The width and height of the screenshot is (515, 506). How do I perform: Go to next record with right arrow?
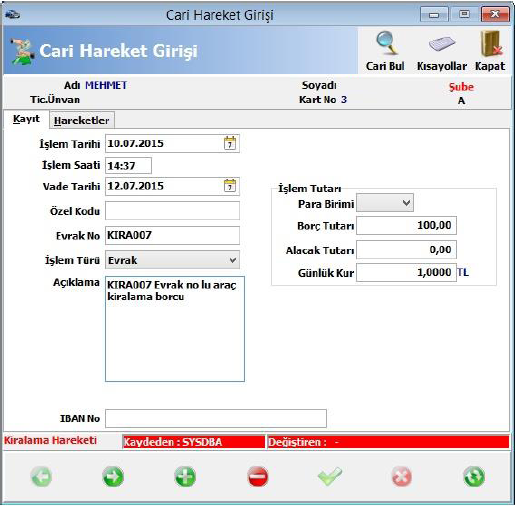[x=113, y=476]
